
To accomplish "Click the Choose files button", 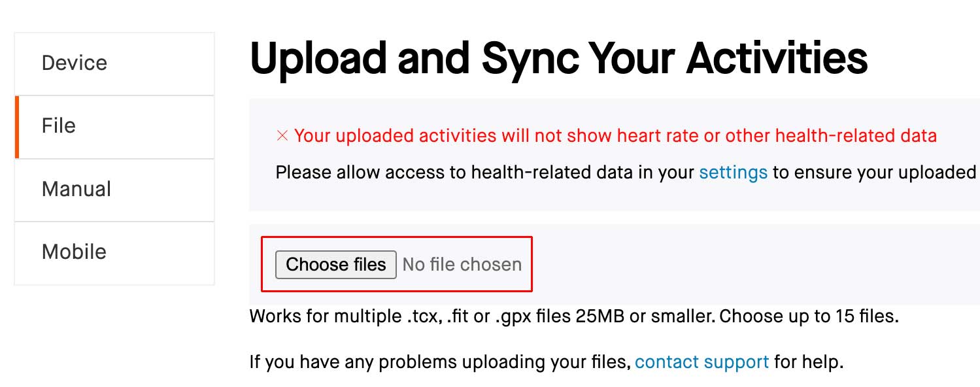I will 336,265.
